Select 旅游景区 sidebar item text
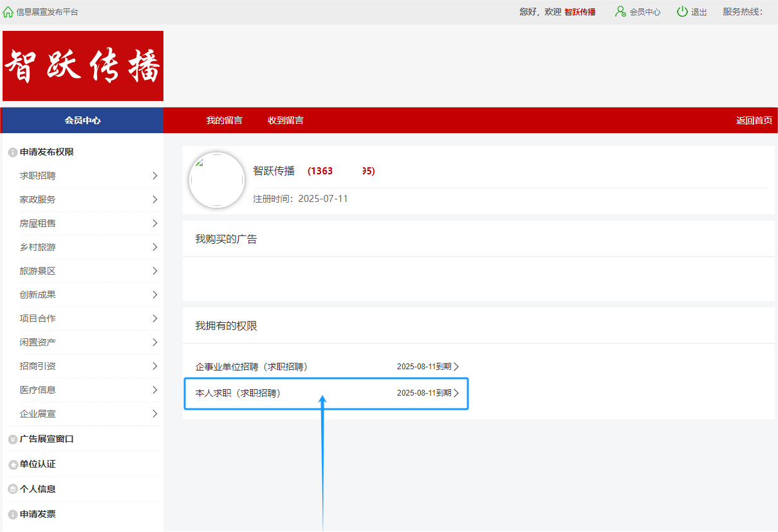 point(38,271)
